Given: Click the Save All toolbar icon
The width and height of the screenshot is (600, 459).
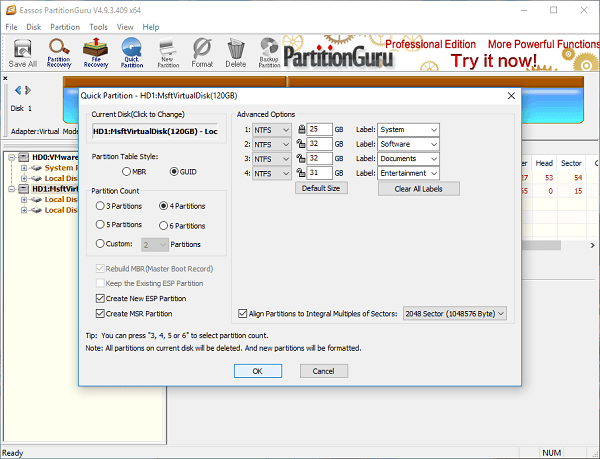Looking at the screenshot, I should [23, 53].
